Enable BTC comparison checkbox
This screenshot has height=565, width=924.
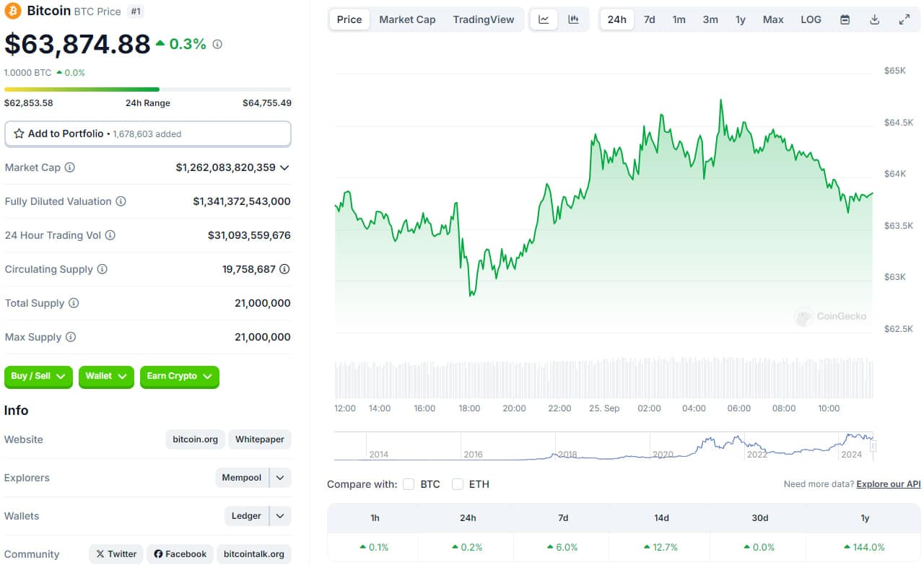tap(409, 484)
